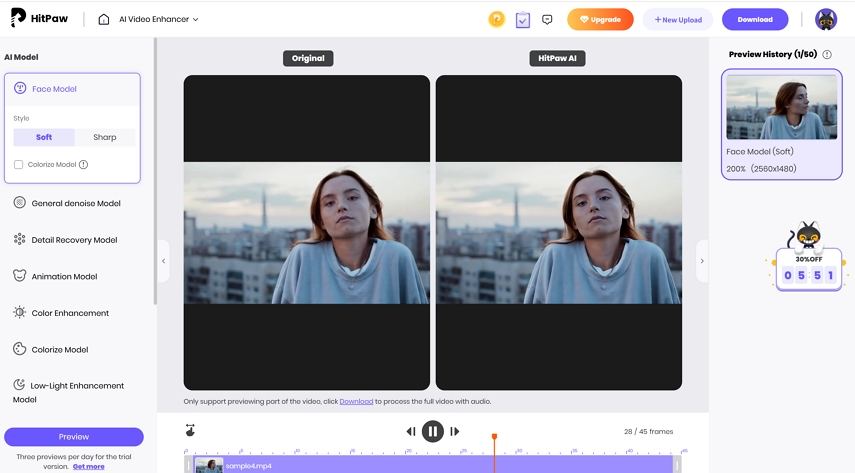This screenshot has width=855, height=473.
Task: Click the gold coin icon
Action: [496, 19]
